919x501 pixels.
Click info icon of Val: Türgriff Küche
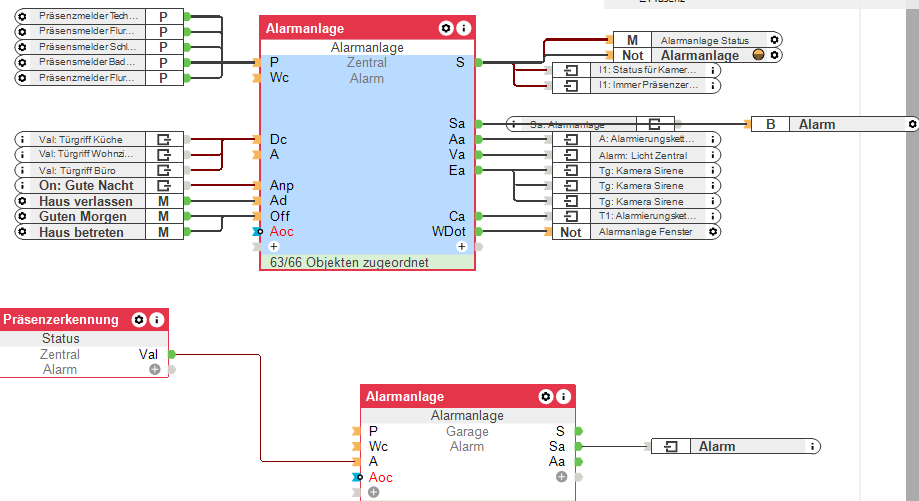tap(22, 139)
